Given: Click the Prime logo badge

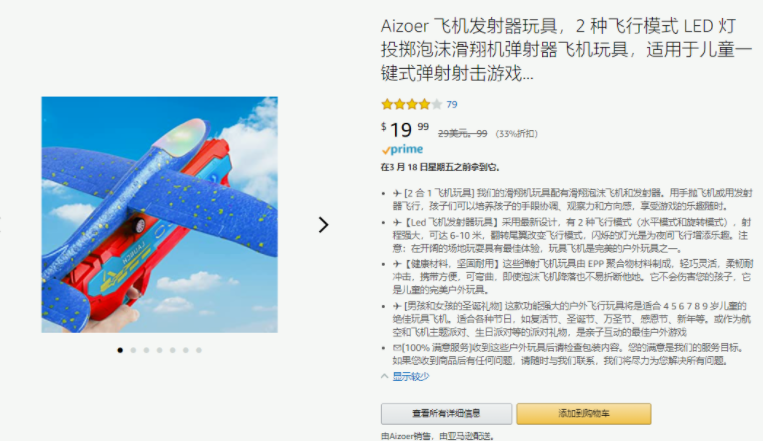Looking at the screenshot, I should coord(402,149).
